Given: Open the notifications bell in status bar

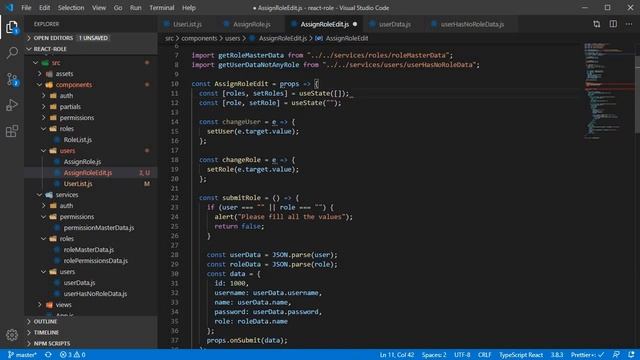Looking at the screenshot, I should pyautogui.click(x=631, y=355).
